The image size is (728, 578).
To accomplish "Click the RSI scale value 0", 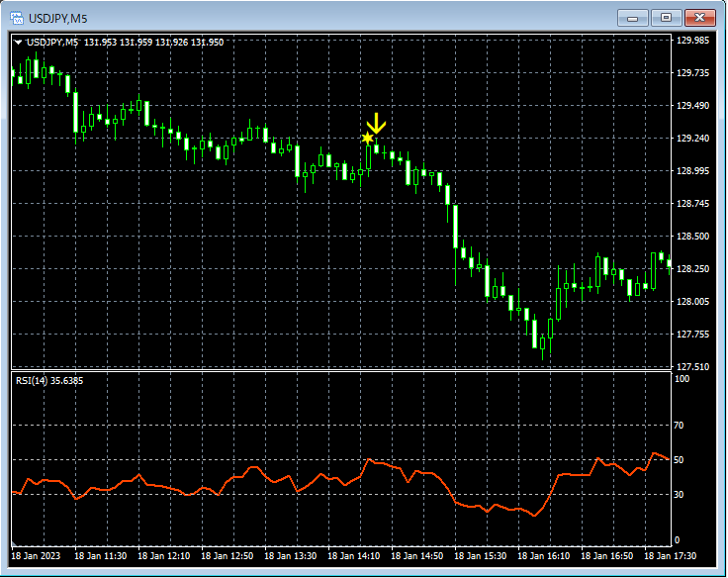I will tap(677, 540).
